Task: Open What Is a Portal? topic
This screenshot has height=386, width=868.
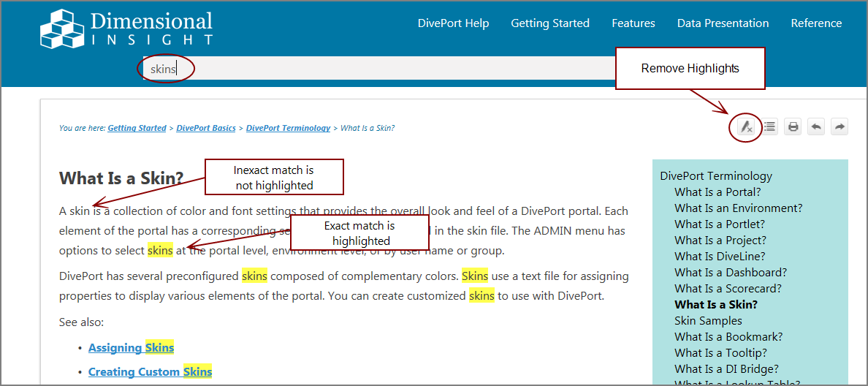Action: [x=717, y=192]
